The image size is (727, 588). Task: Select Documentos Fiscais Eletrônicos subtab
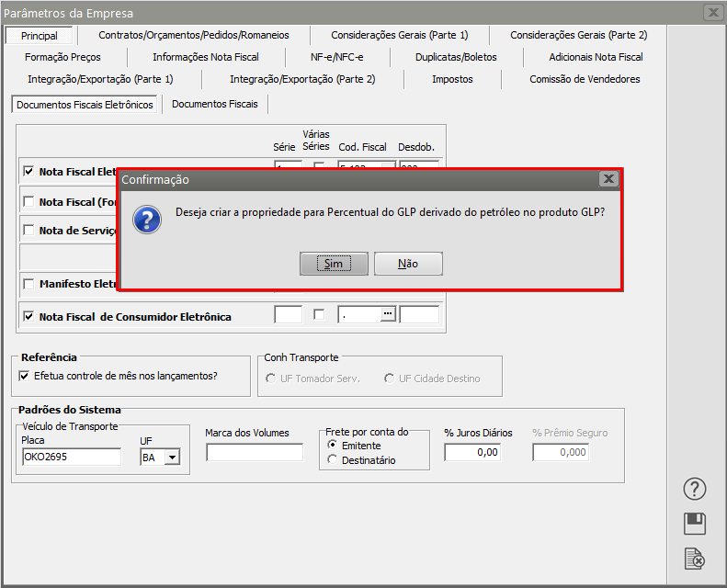(x=85, y=105)
